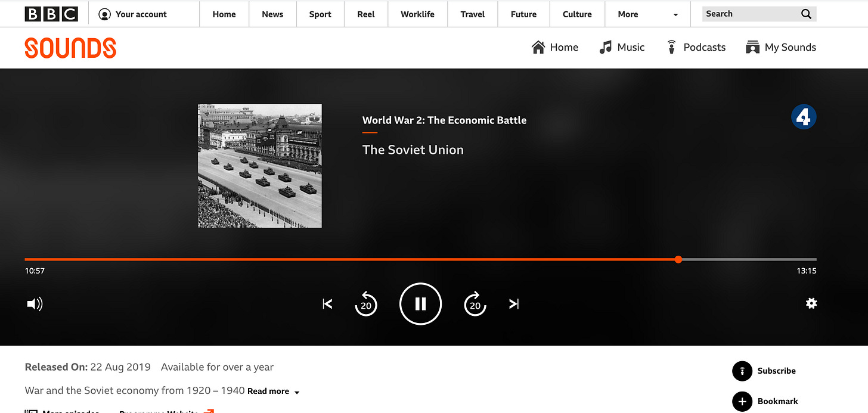Click the 10:57 elapsed time
868x413 pixels.
[x=35, y=271]
